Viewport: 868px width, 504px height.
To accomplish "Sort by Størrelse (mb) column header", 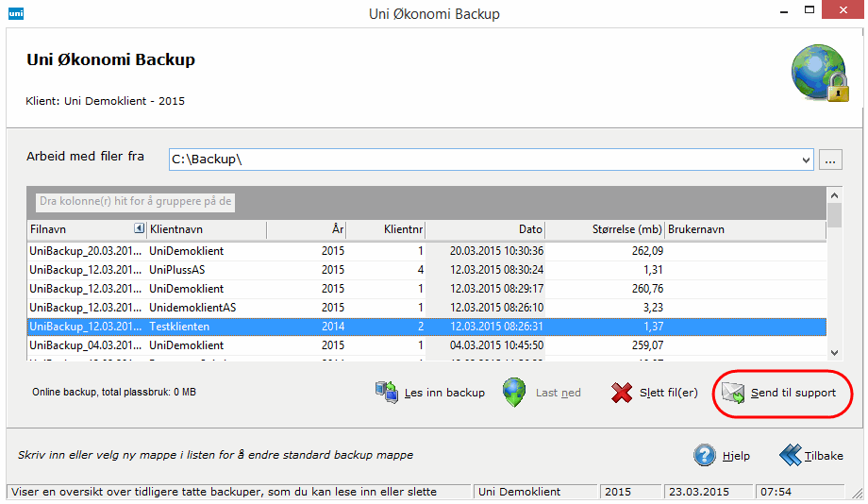I will 605,229.
